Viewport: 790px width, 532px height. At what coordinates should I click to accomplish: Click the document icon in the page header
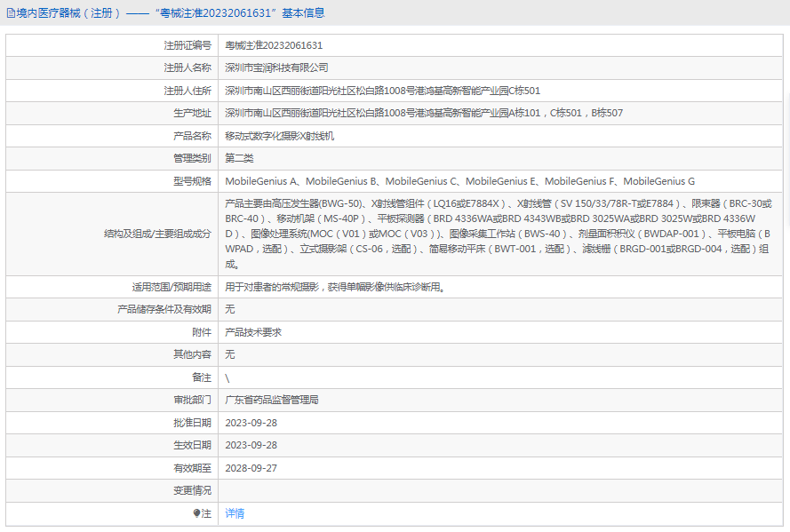[x=11, y=13]
